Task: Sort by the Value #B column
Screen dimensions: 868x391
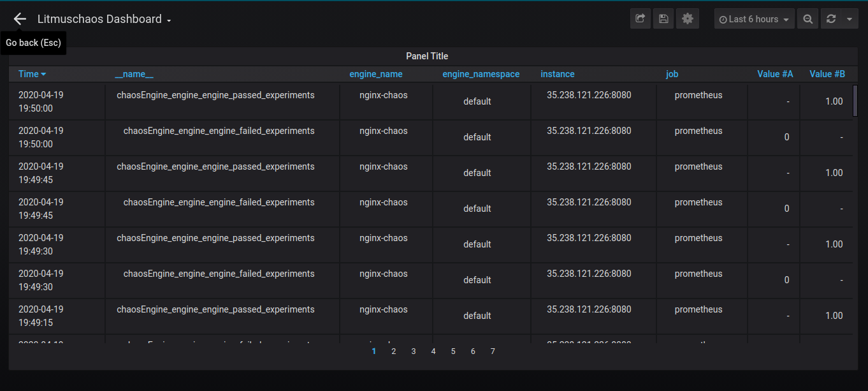Action: point(827,74)
